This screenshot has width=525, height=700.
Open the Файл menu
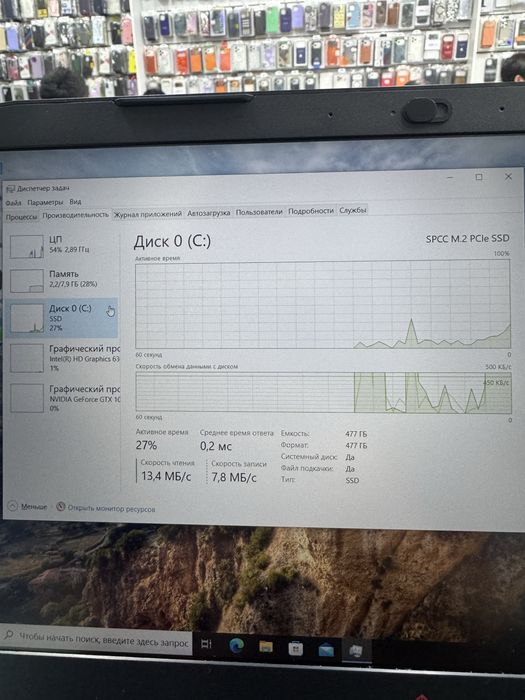(x=13, y=203)
